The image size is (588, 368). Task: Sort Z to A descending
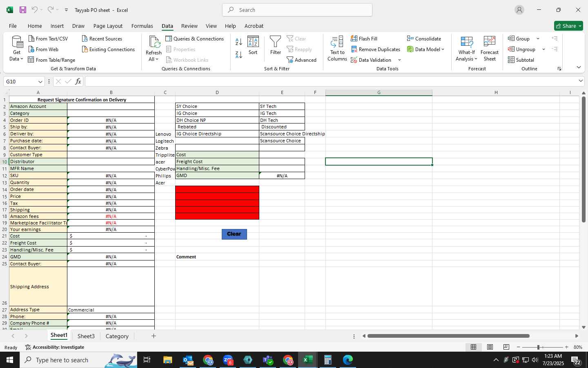coord(239,54)
